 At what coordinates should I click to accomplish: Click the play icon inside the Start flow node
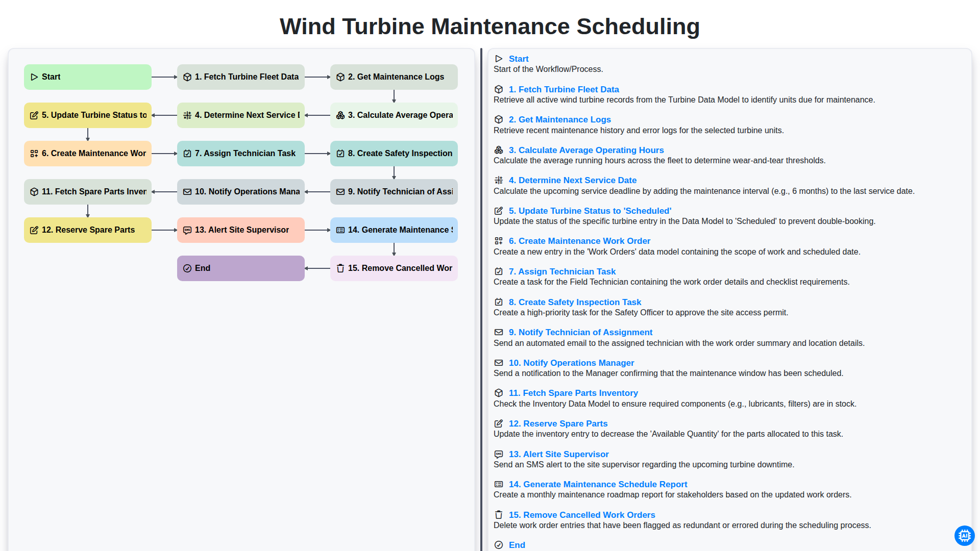pyautogui.click(x=34, y=77)
